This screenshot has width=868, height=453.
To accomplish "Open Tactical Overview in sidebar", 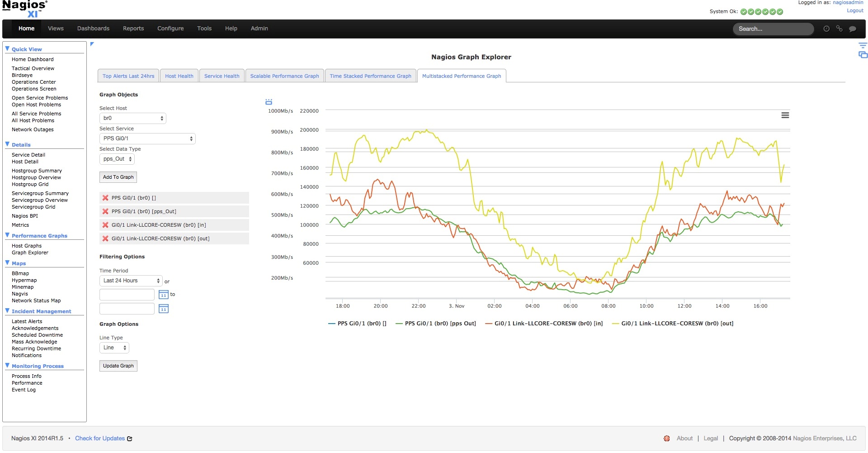I will pos(33,68).
